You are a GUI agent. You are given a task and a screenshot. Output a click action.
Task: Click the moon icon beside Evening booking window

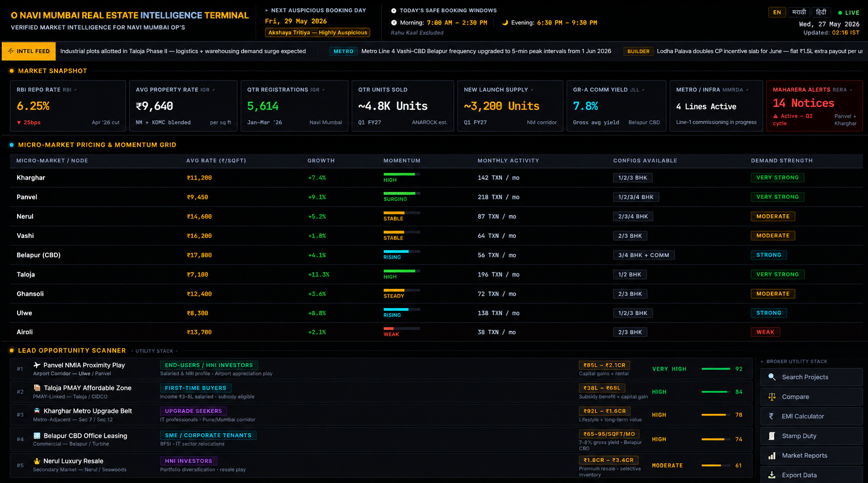[x=505, y=23]
